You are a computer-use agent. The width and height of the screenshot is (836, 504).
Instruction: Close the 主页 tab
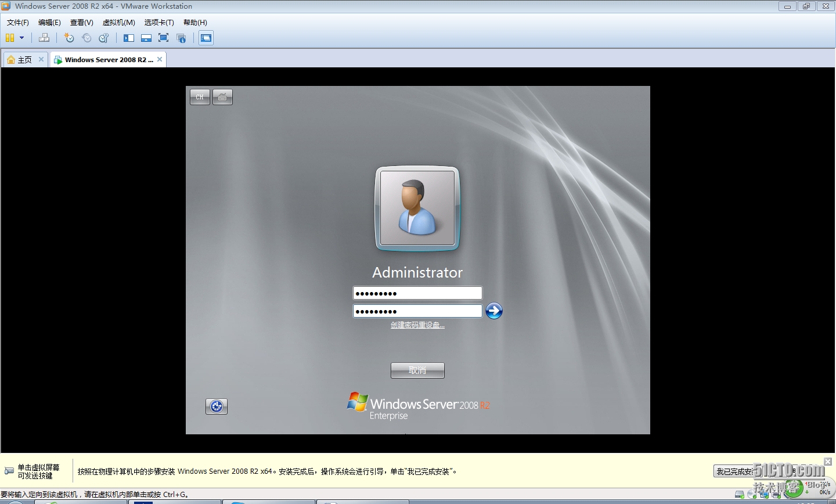[41, 59]
